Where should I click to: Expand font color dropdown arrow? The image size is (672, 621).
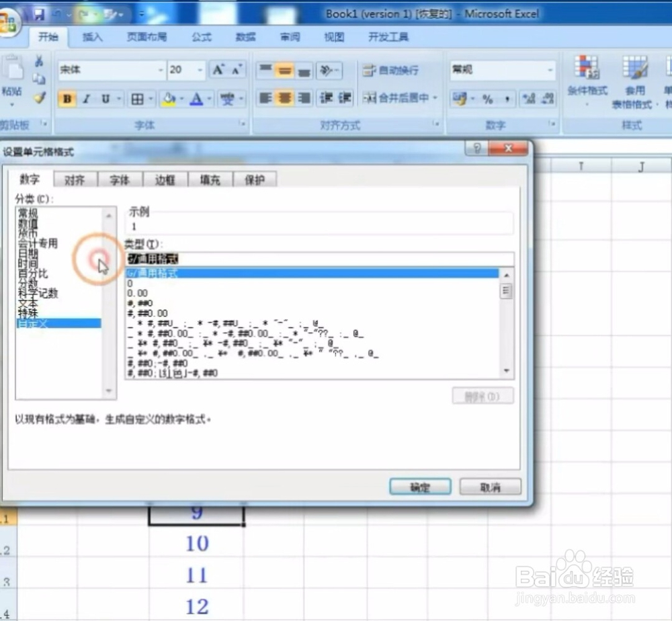(209, 99)
